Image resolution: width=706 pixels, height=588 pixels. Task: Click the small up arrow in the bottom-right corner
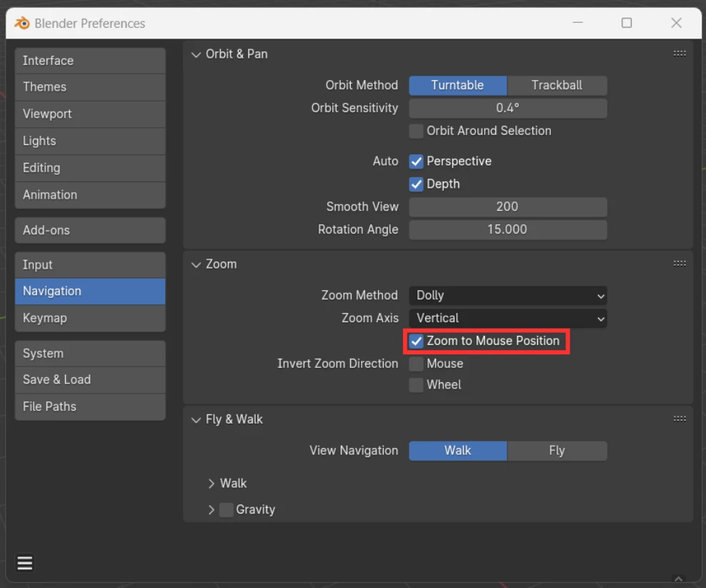(679, 579)
